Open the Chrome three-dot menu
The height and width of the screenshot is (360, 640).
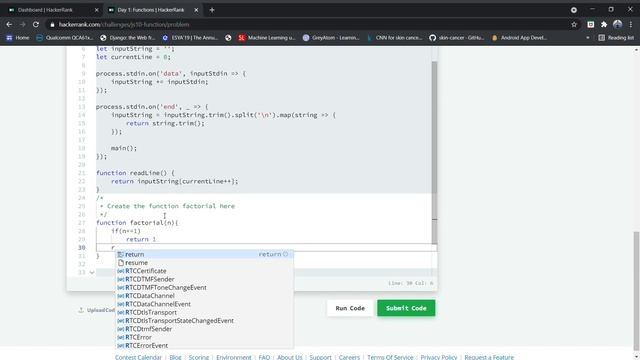point(631,24)
